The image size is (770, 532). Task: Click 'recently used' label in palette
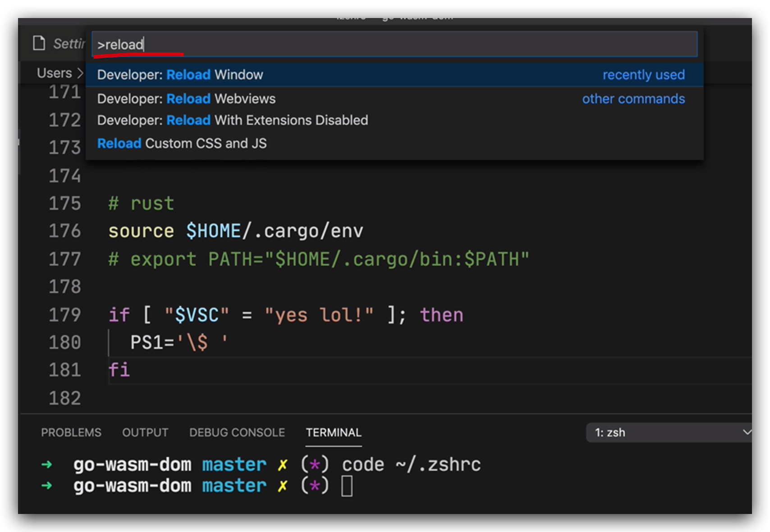pos(644,74)
